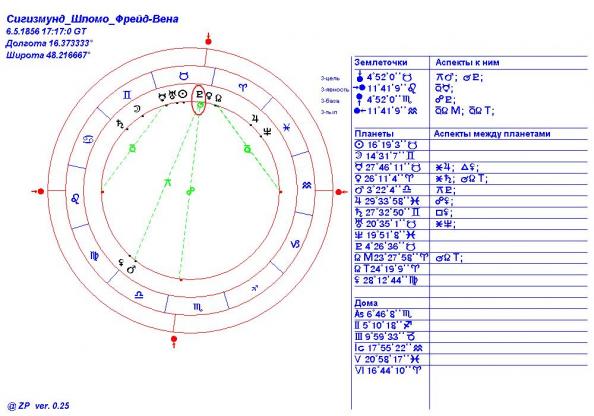Select the Scorpio glyph at the wheel bottom
Viewport: 594px width, 416px height.
(x=198, y=307)
